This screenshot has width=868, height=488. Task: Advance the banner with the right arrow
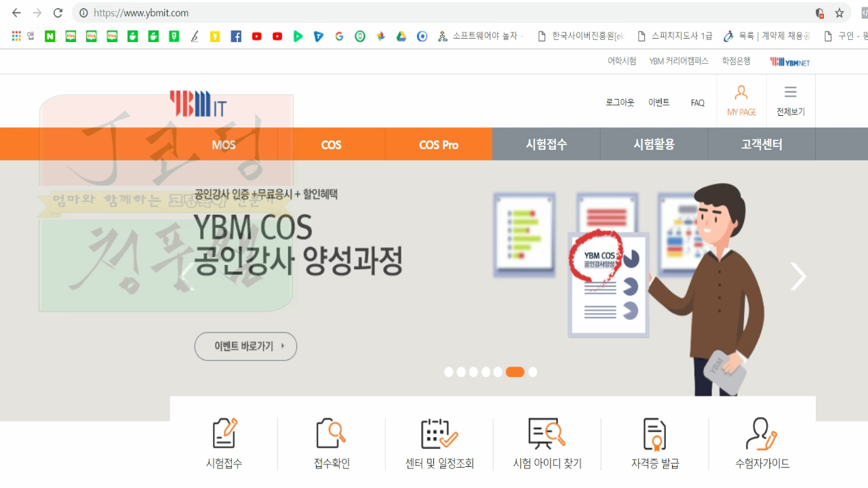pos(798,277)
